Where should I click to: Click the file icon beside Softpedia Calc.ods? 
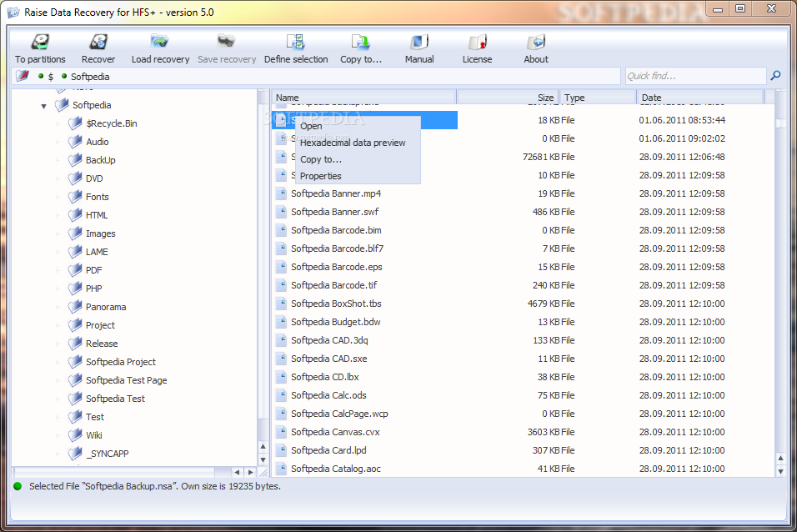point(281,395)
